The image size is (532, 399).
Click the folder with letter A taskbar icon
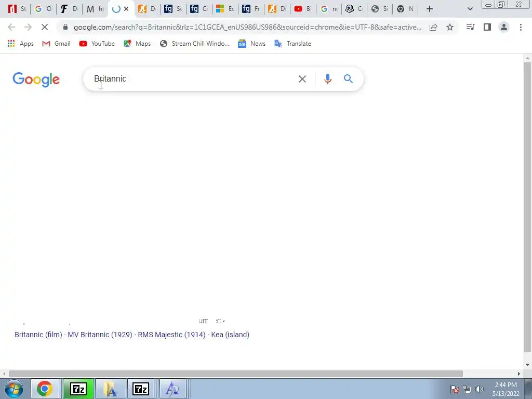[x=111, y=389]
